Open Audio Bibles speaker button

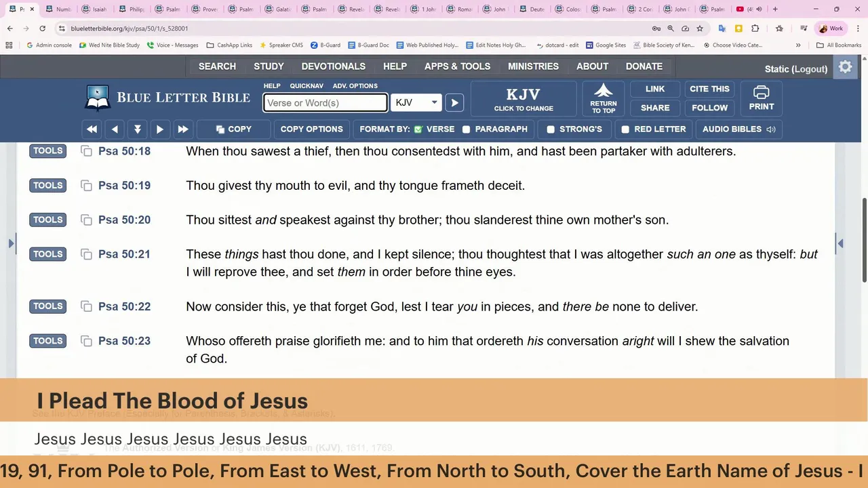tap(738, 129)
